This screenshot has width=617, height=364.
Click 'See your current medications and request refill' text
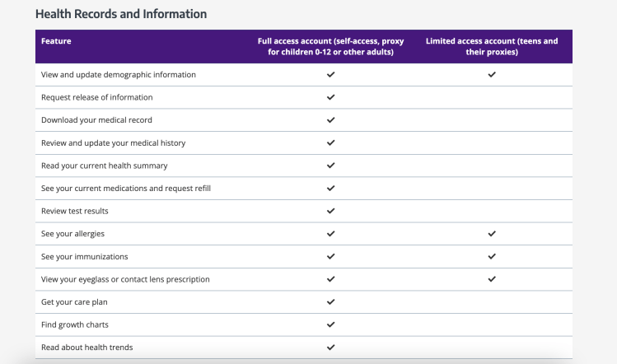125,189
